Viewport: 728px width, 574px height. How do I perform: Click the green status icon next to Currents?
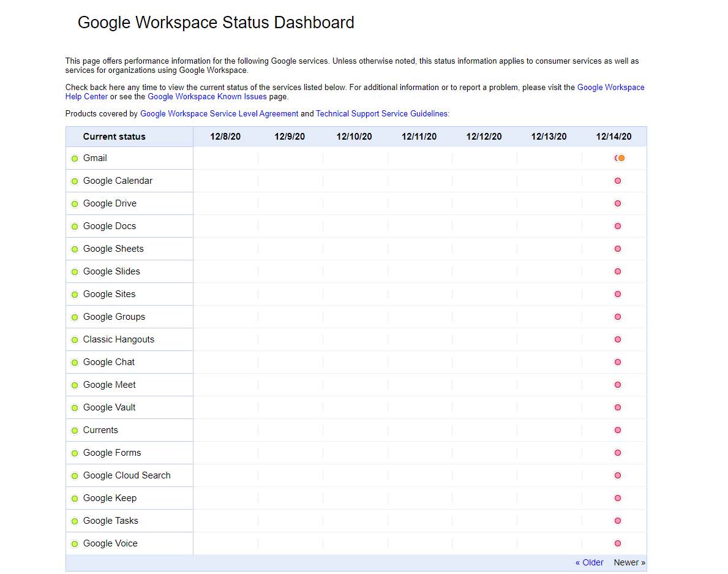point(74,430)
